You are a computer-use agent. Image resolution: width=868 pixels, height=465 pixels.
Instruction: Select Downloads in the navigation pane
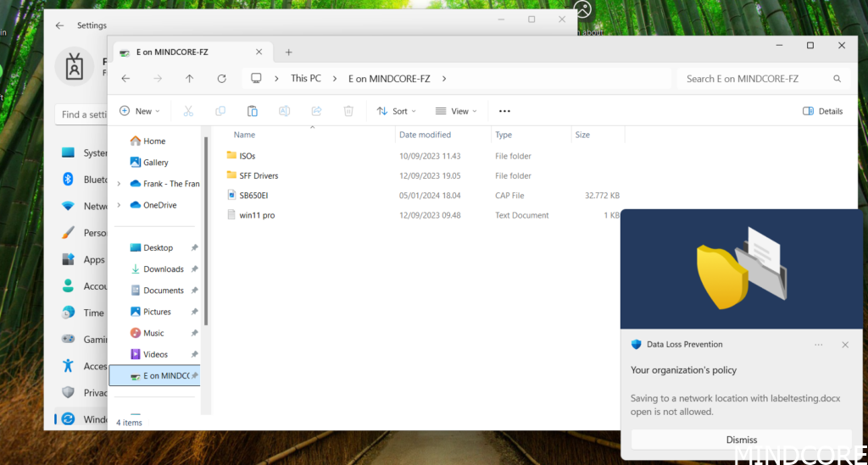[x=163, y=269]
